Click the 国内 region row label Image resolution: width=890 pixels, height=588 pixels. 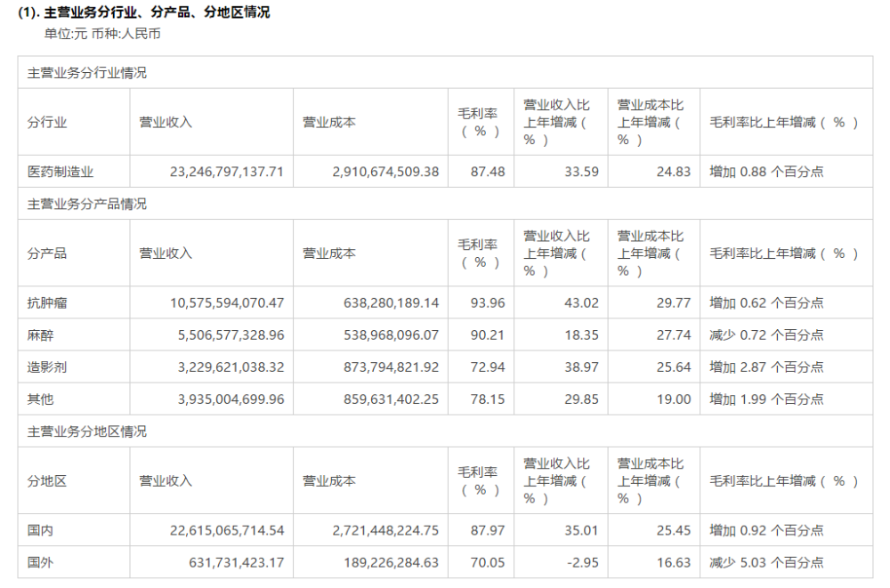tap(40, 530)
